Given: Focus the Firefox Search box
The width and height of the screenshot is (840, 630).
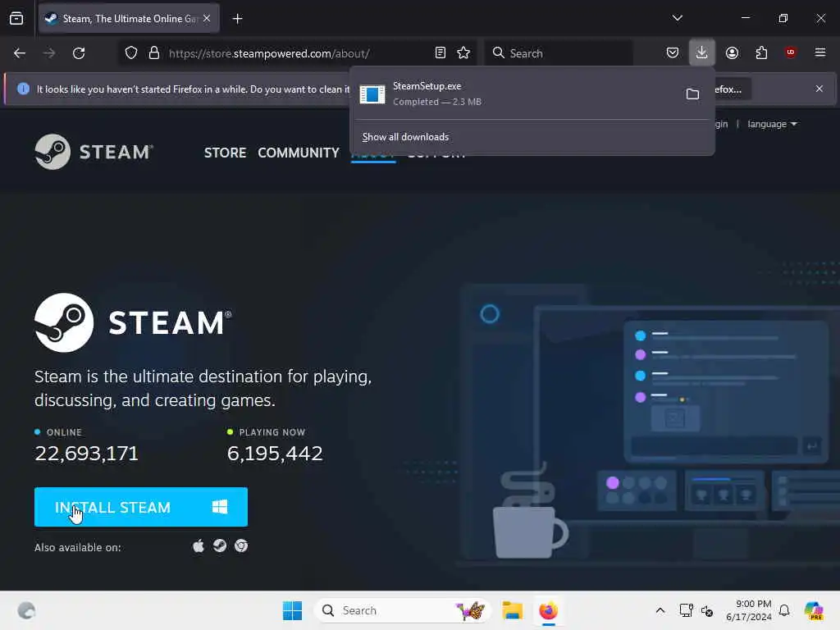Looking at the screenshot, I should [559, 53].
